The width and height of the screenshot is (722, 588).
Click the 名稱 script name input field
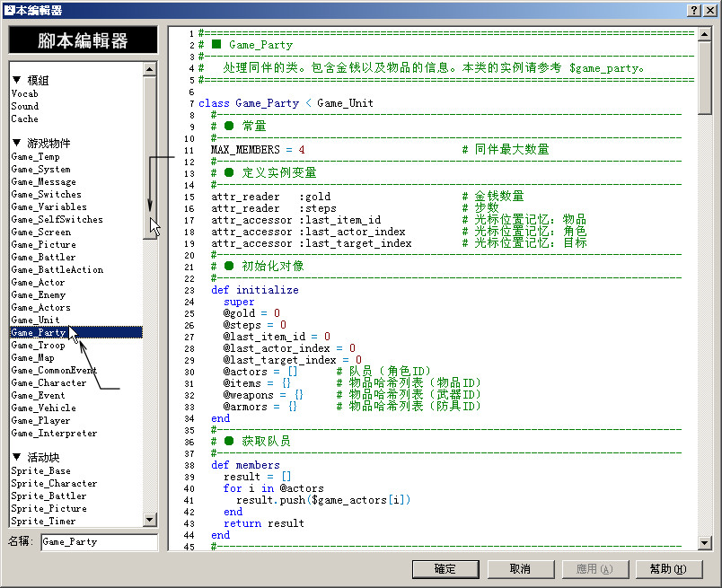click(x=99, y=542)
